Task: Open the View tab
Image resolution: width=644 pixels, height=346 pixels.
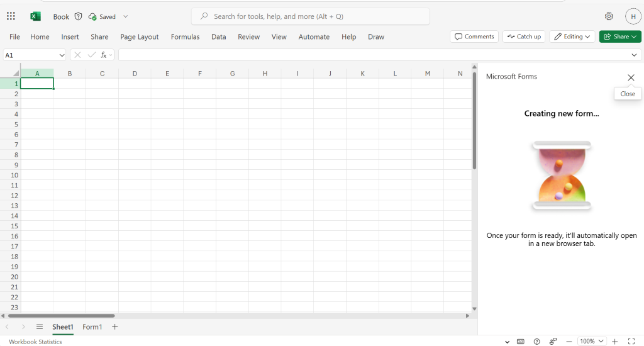Action: (x=279, y=36)
